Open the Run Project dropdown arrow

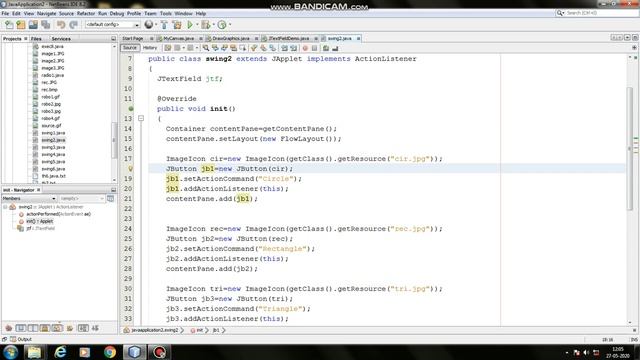coord(197,25)
